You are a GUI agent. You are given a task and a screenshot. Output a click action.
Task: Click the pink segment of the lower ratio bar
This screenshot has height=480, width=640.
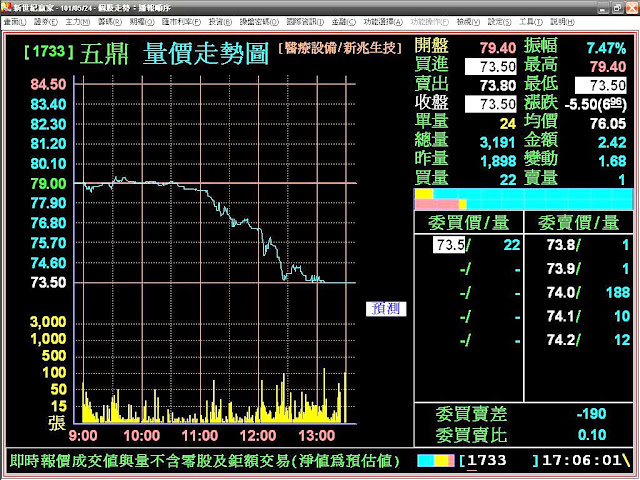click(x=437, y=204)
